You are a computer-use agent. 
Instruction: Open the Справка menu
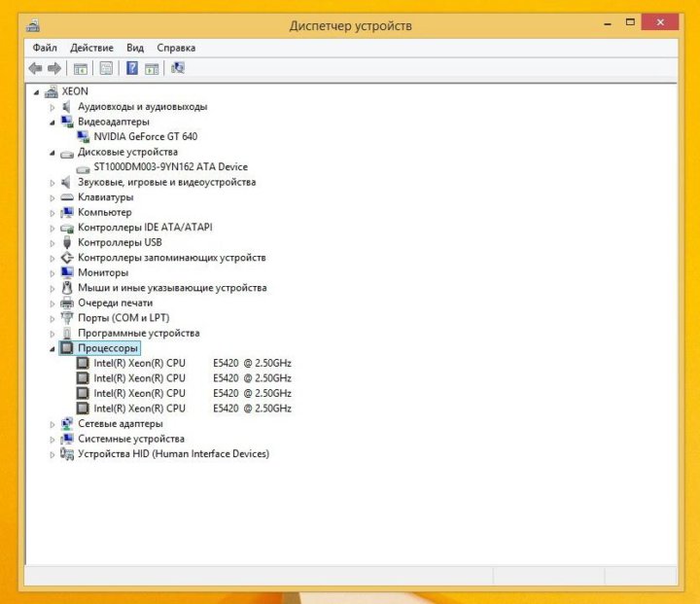176,48
